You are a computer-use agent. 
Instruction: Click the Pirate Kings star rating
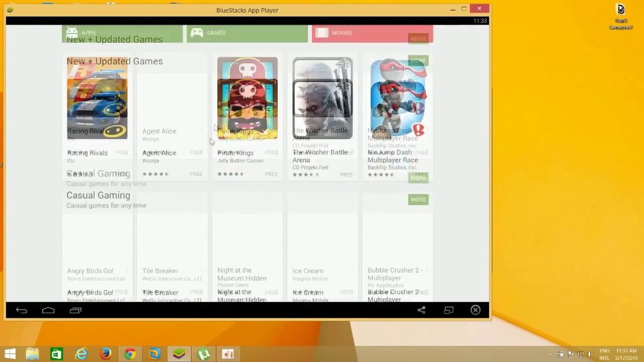click(230, 174)
